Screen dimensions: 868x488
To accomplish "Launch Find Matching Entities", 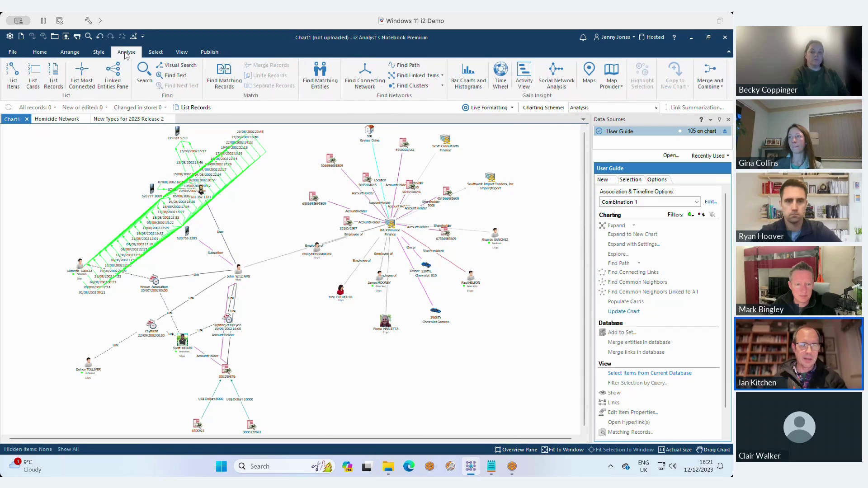I will pos(320,75).
